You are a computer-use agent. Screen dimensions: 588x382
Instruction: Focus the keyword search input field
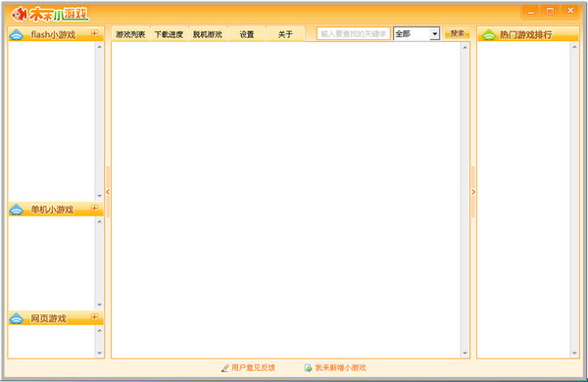pyautogui.click(x=353, y=33)
